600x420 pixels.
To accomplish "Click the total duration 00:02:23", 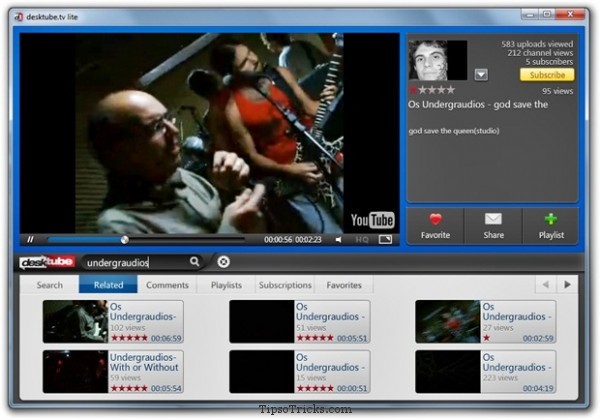I will point(308,240).
